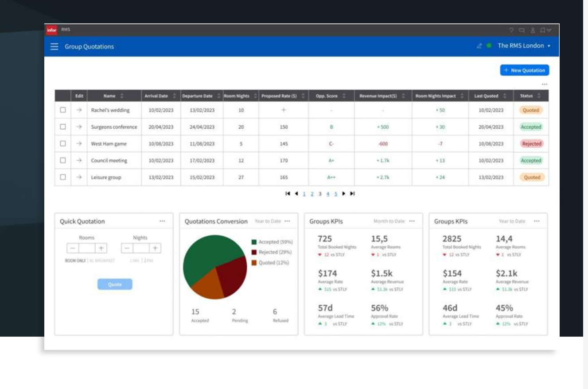Screen dimensions: 588x389
Task: Go to page 2 link
Action: [x=312, y=194]
